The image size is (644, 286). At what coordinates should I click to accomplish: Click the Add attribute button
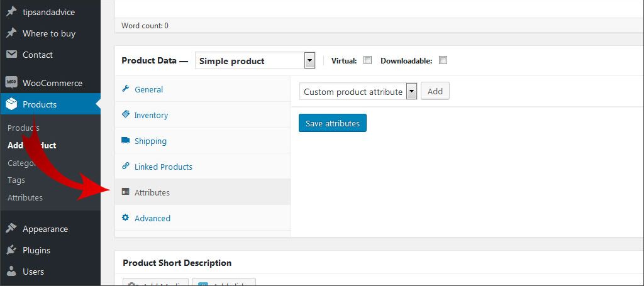tap(435, 91)
